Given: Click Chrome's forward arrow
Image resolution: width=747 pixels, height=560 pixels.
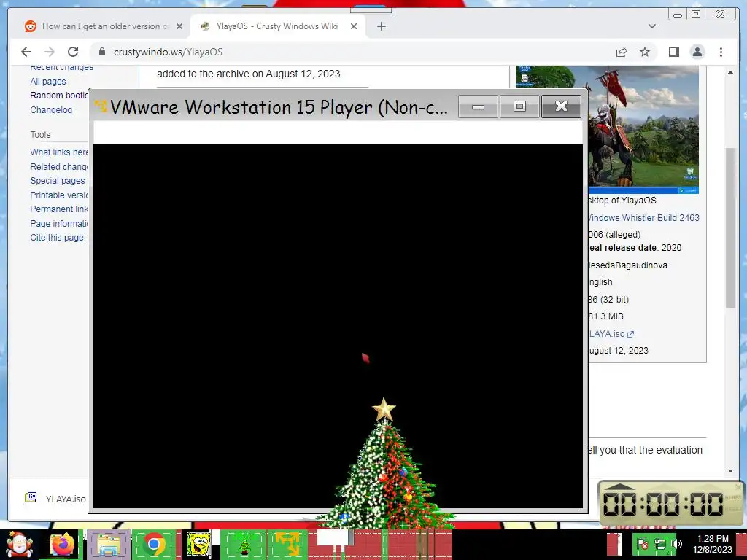Looking at the screenshot, I should [x=50, y=52].
